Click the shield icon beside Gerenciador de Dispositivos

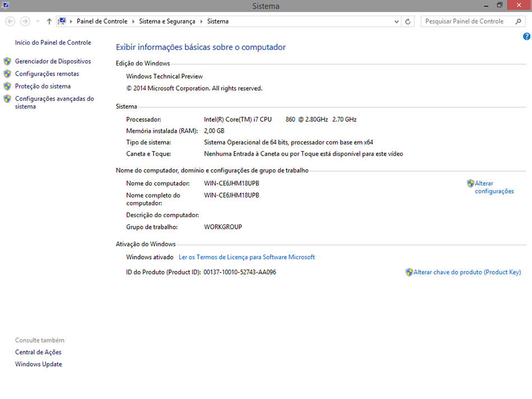(x=7, y=62)
